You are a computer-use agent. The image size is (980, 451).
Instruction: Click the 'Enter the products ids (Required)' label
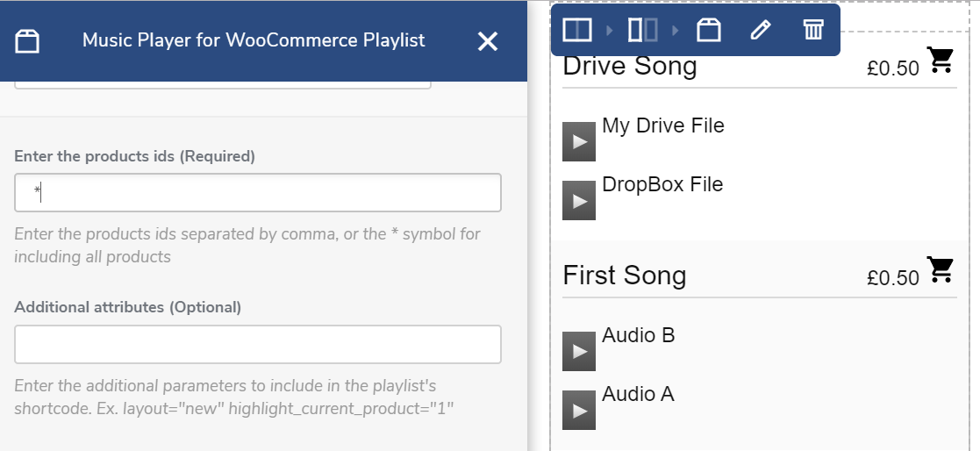tap(134, 156)
